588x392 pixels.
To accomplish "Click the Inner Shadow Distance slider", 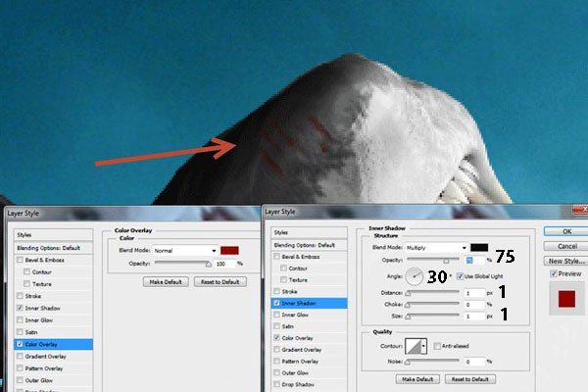I will 433,293.
